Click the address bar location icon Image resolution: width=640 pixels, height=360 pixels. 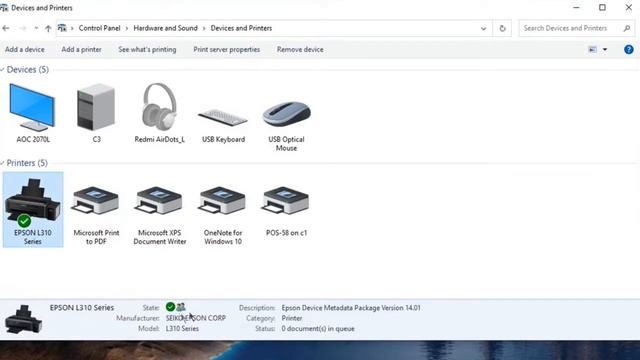(x=62, y=28)
